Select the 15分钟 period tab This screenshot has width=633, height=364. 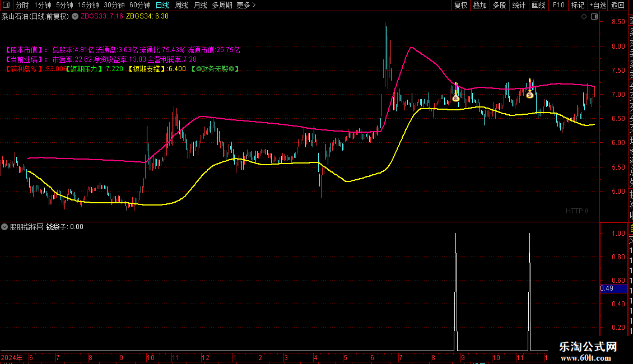pyautogui.click(x=89, y=5)
